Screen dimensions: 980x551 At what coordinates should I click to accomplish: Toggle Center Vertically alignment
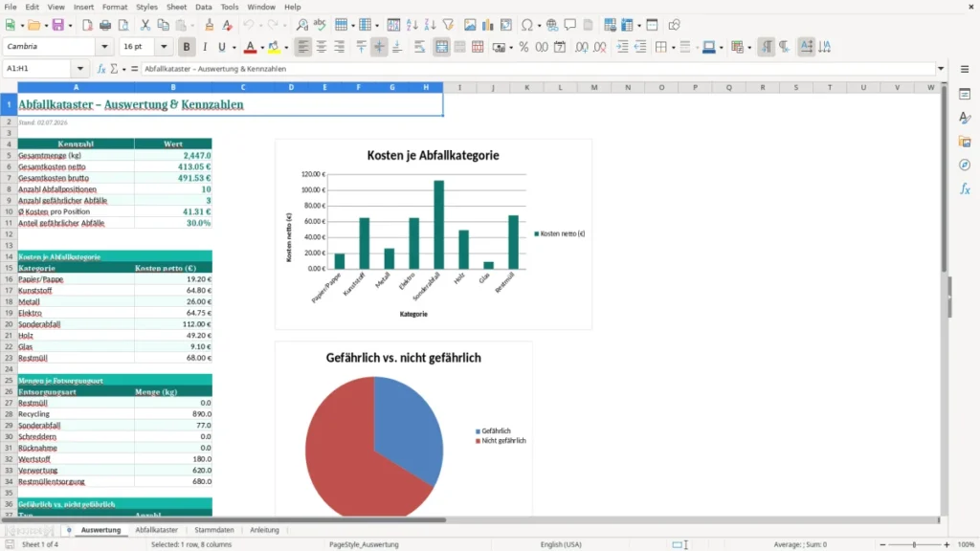(379, 47)
